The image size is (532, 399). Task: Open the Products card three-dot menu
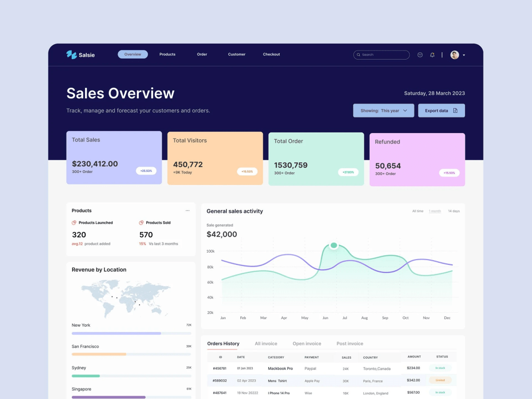[187, 211]
